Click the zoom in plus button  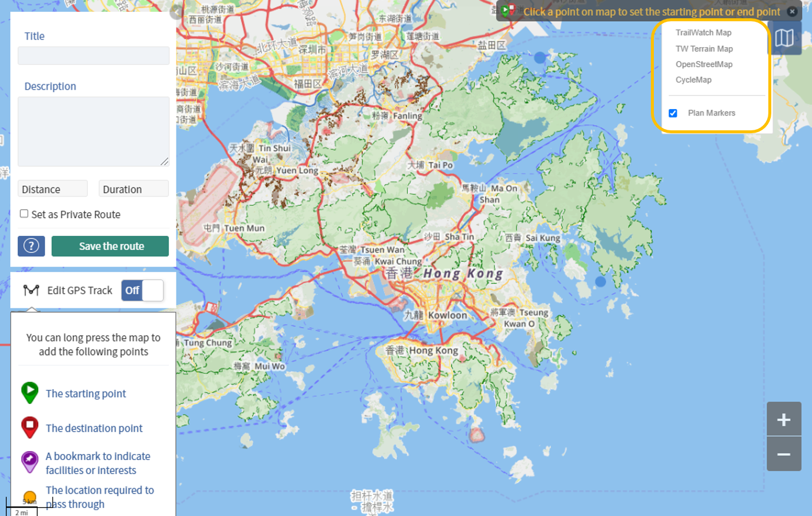(784, 419)
